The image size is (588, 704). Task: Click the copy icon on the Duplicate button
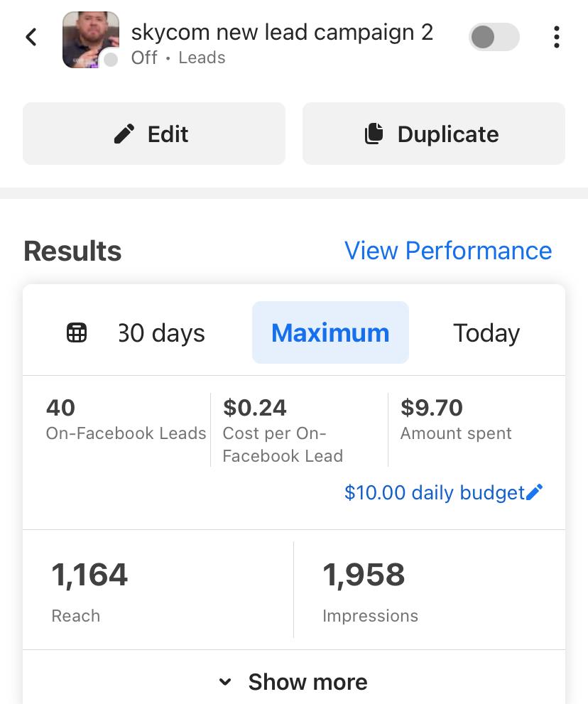coord(374,134)
